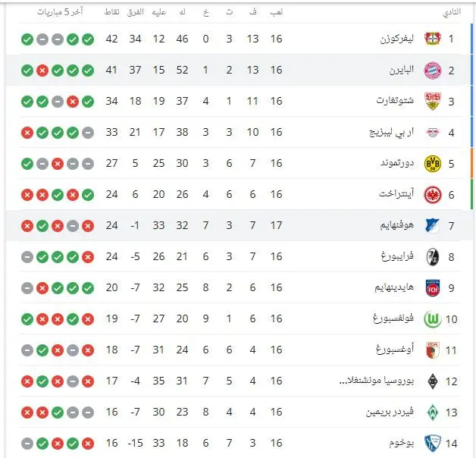Viewport: 476px width, 458px height.
Task: Click the Bayer Leverkusen club crest
Action: point(432,39)
